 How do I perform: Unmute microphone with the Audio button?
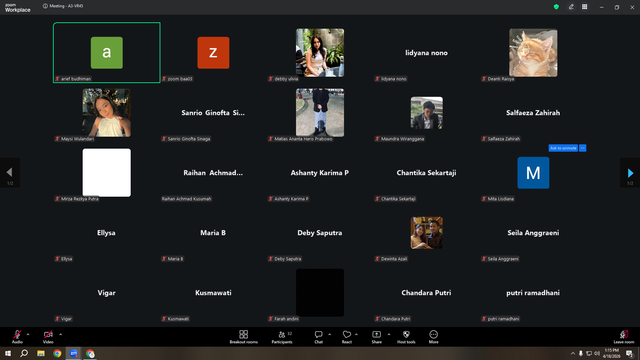tap(17, 337)
